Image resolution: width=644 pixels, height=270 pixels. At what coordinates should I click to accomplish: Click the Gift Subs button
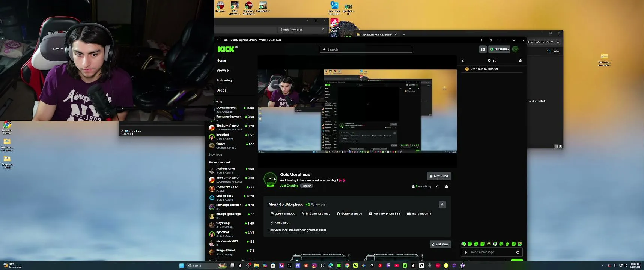(439, 176)
